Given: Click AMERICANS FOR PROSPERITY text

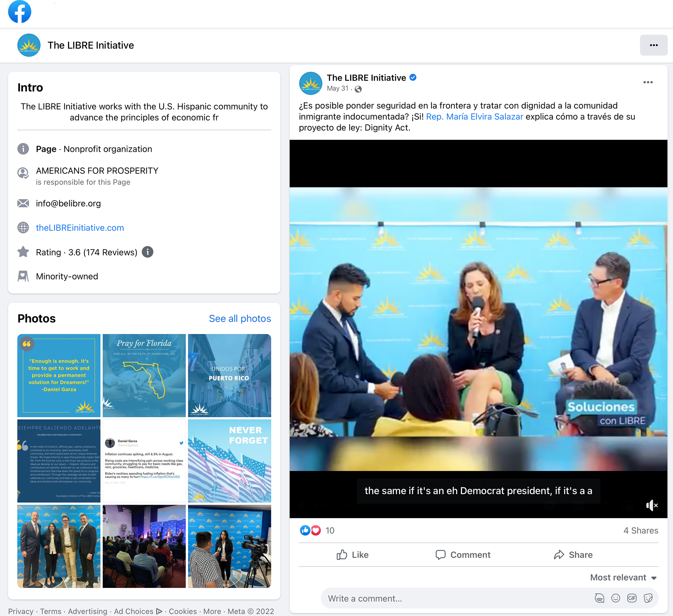Looking at the screenshot, I should point(97,171).
